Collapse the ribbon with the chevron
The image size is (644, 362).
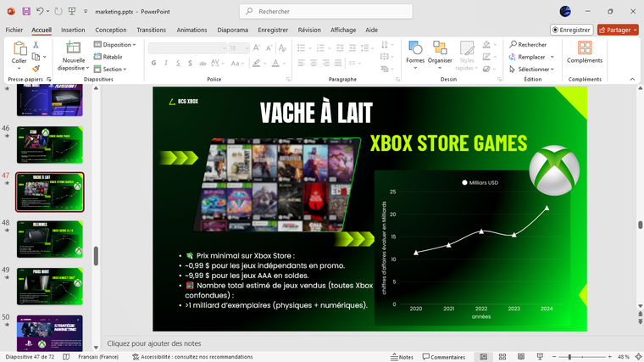[632, 80]
